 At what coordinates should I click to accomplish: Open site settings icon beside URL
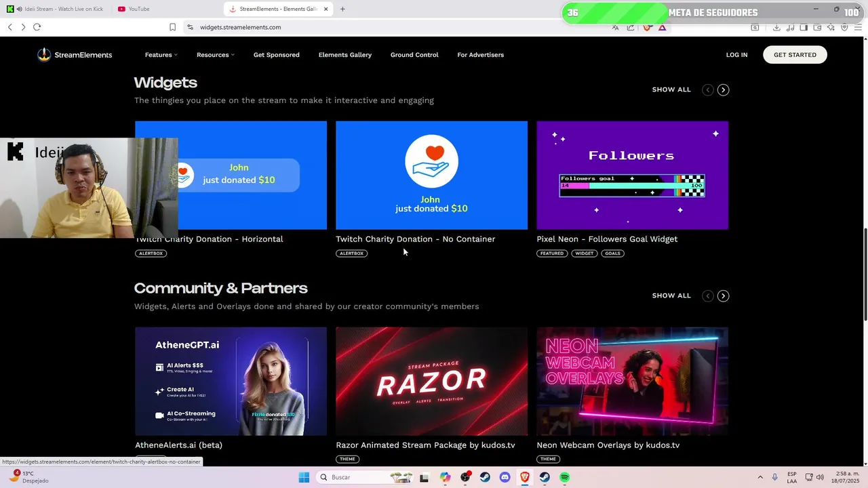click(191, 27)
